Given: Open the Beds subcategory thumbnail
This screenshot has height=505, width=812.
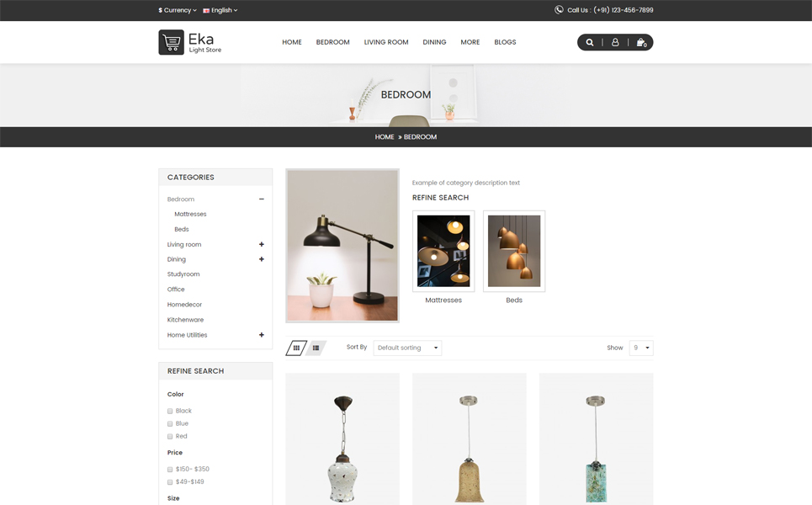Looking at the screenshot, I should click(x=514, y=251).
